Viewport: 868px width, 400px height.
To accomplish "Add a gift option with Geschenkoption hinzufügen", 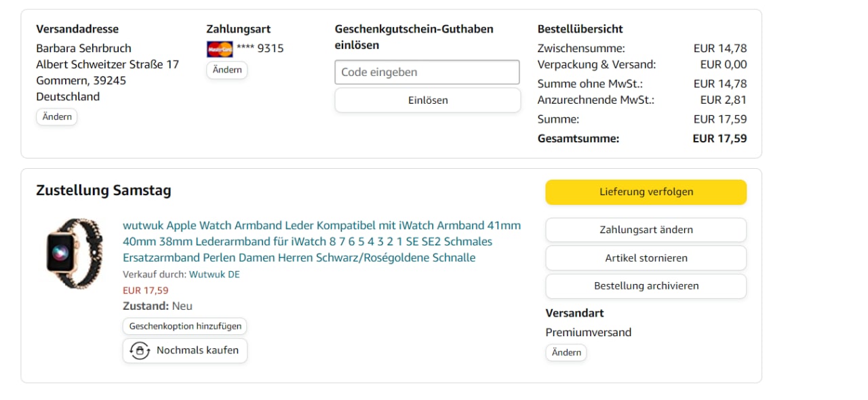I will pos(185,326).
